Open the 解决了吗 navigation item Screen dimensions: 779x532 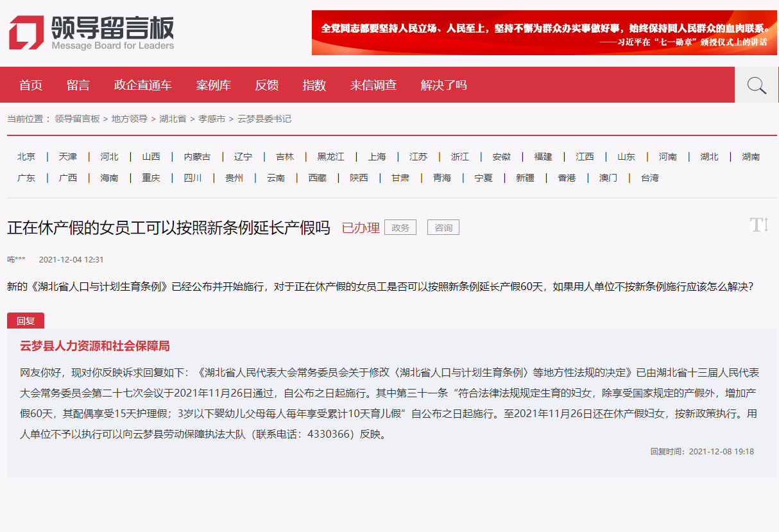tap(444, 85)
